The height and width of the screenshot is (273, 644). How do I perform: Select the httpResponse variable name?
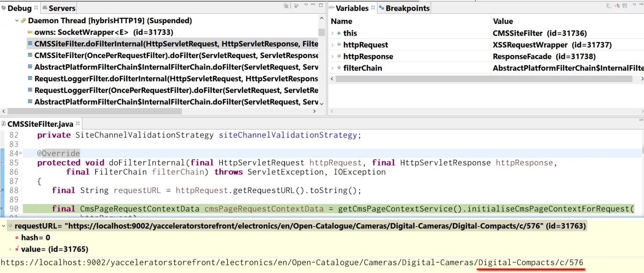368,56
